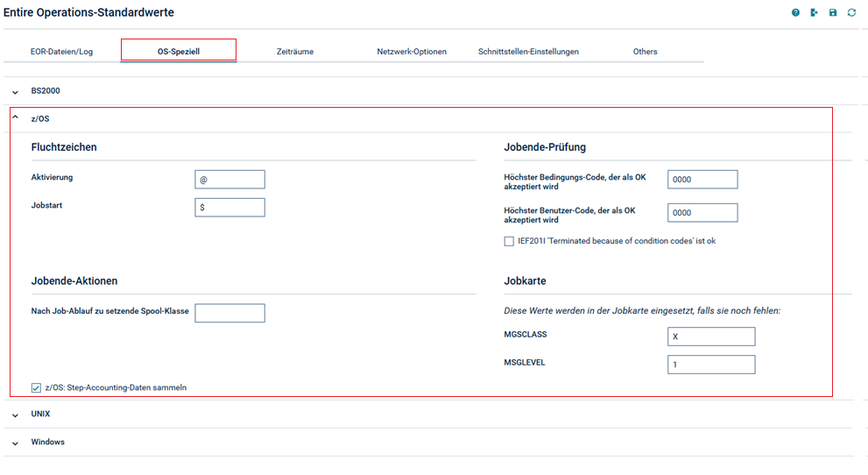This screenshot has width=868, height=475.
Task: Tick the IEF201I 'Terminated because of condition codes' checkbox
Action: pos(509,241)
